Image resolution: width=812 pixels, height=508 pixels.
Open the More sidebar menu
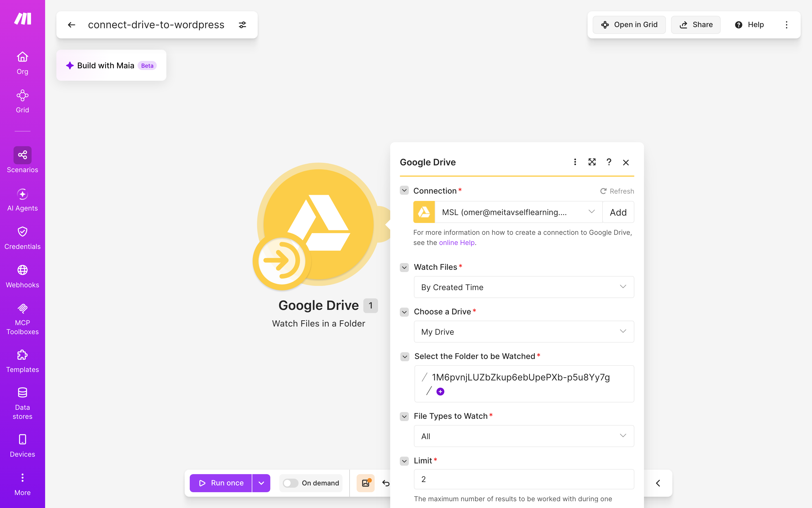23,484
